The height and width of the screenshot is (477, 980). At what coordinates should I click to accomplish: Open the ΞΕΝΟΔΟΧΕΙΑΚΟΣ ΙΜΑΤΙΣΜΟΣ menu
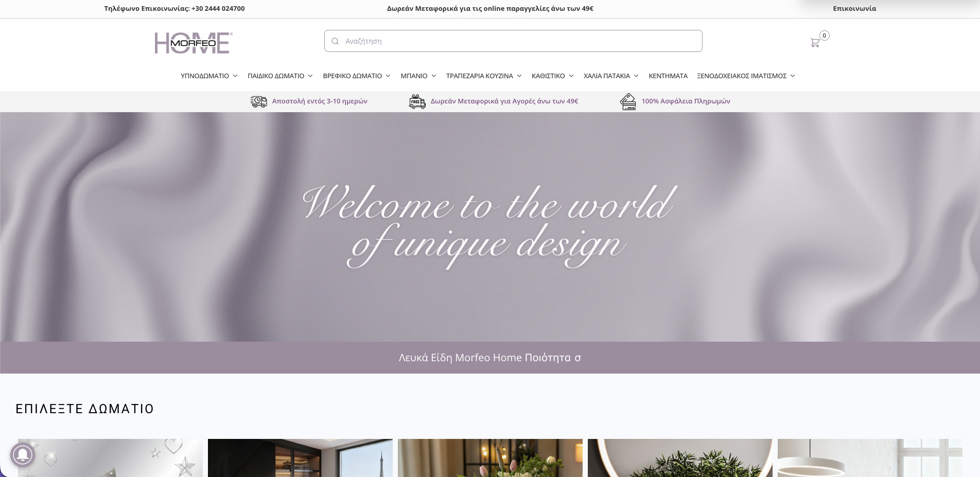coord(746,76)
